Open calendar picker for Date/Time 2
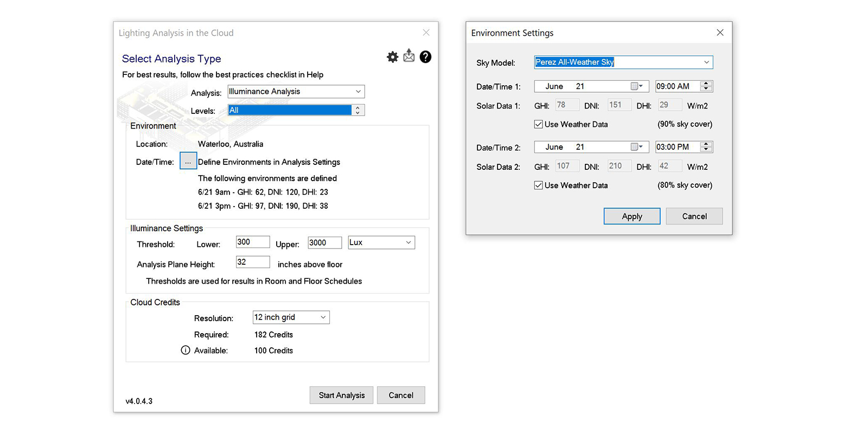Screen dimensions: 868x434 click(x=636, y=147)
